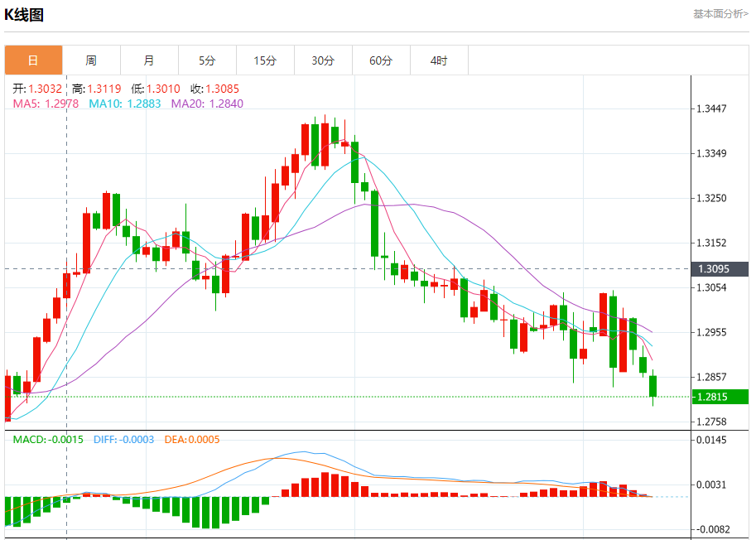This screenshot has height=540, width=756.
Task: Click the DIFF value label
Action: [x=124, y=440]
